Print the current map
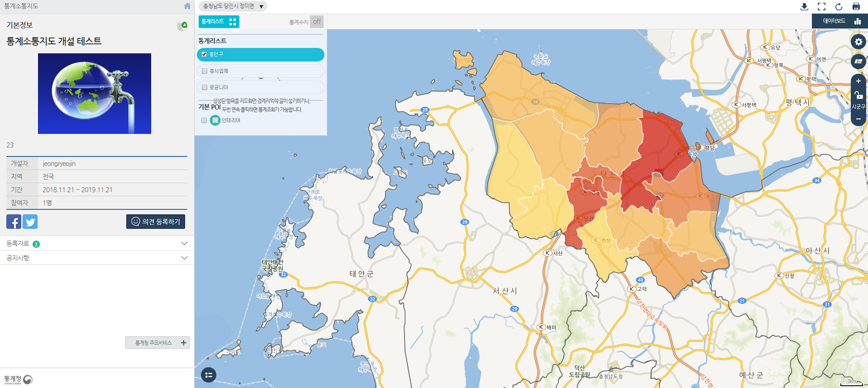This screenshot has height=388, width=868. tap(856, 6)
